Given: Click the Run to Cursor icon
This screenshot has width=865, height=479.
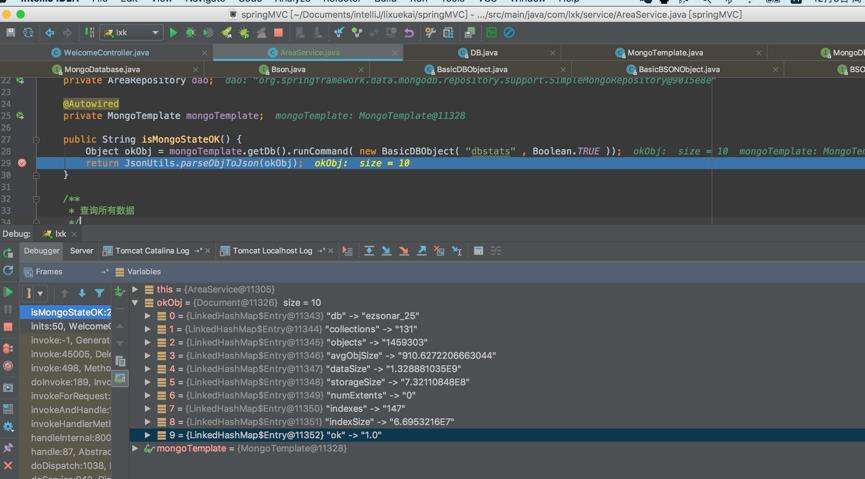Looking at the screenshot, I should (x=457, y=251).
